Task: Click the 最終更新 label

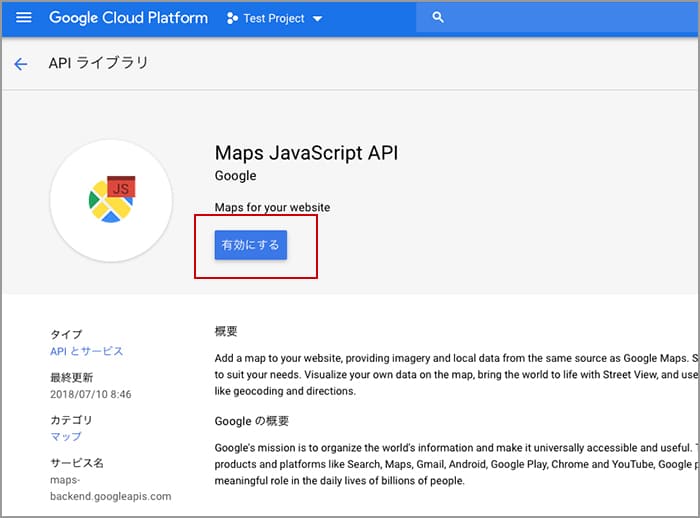Action: point(71,377)
